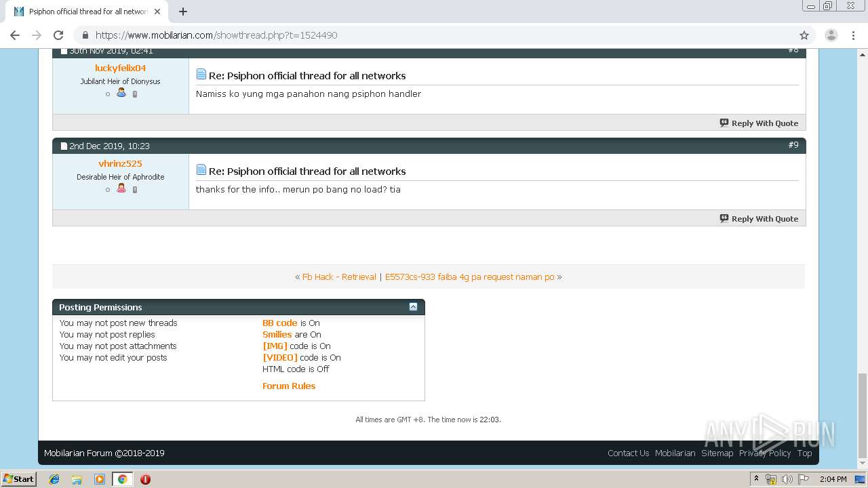Click 'You may not post new threads' text
Viewport: 868px width, 488px height.
tap(118, 323)
